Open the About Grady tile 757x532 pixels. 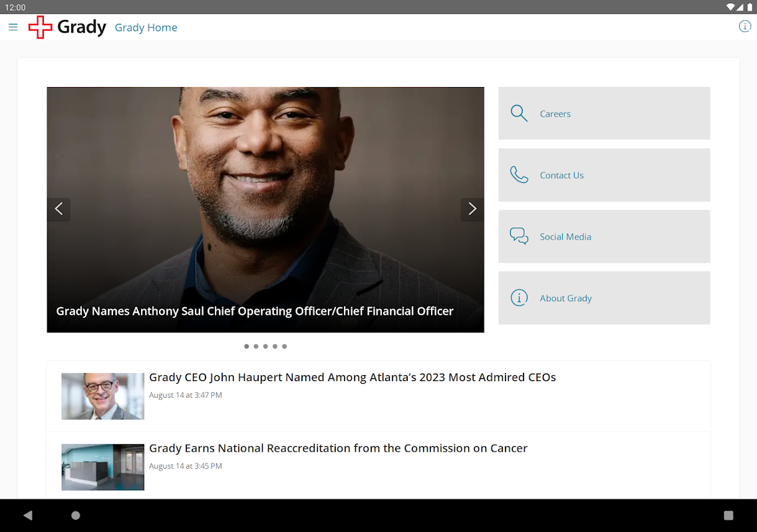click(x=604, y=298)
